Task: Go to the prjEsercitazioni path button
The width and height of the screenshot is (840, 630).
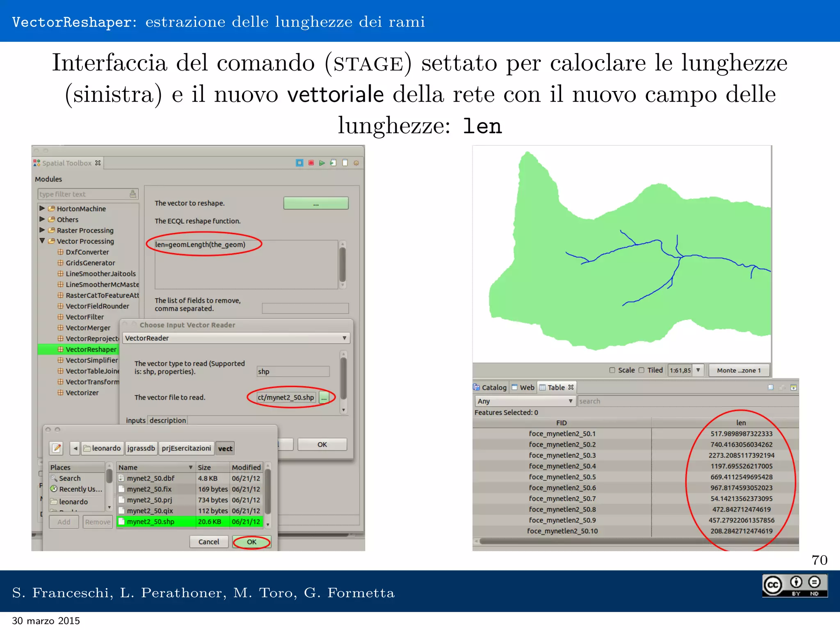Action: 186,448
